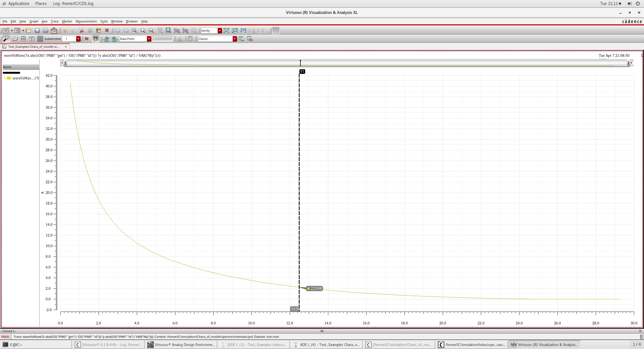This screenshot has width=644, height=349.
Task: Click the 2.2458 marker value label
Action: [314, 288]
